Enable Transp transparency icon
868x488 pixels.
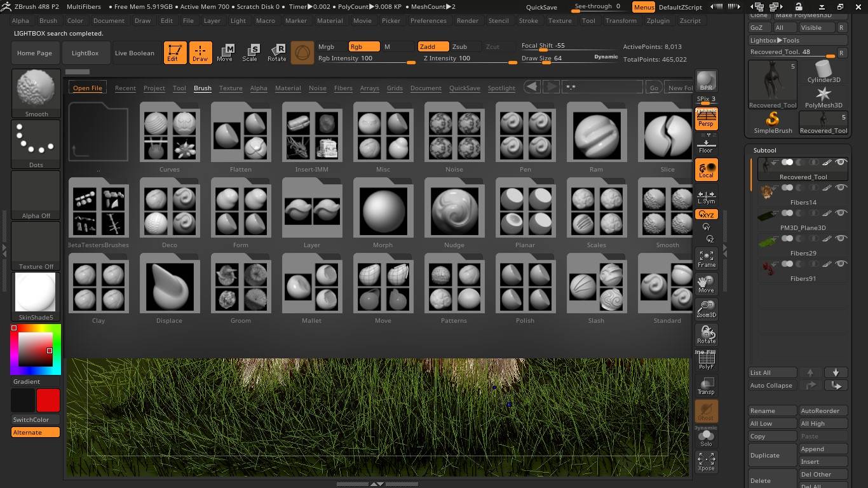click(706, 385)
